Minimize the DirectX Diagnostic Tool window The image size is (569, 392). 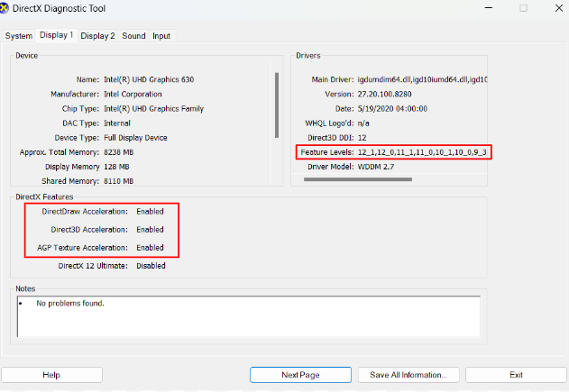point(489,8)
